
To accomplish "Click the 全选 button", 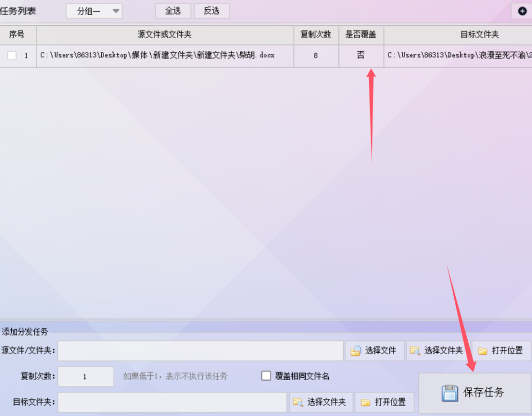I will (173, 11).
